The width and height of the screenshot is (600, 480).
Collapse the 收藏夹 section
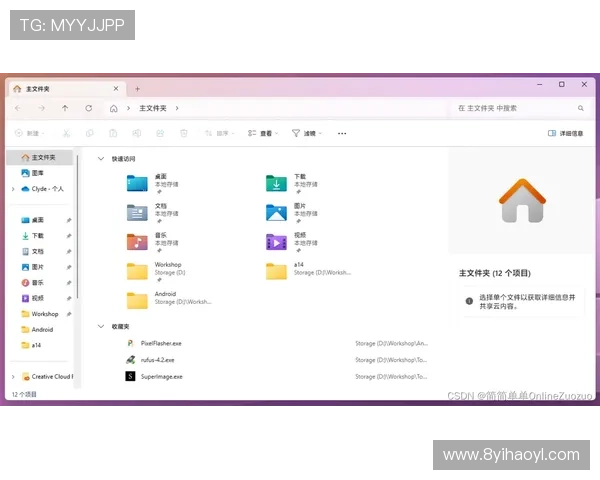[101, 326]
